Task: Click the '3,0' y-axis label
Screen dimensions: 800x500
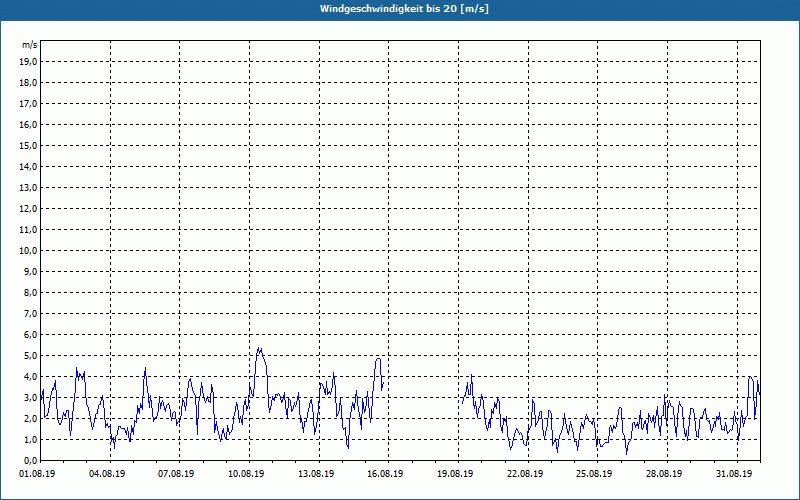Action: (31, 397)
